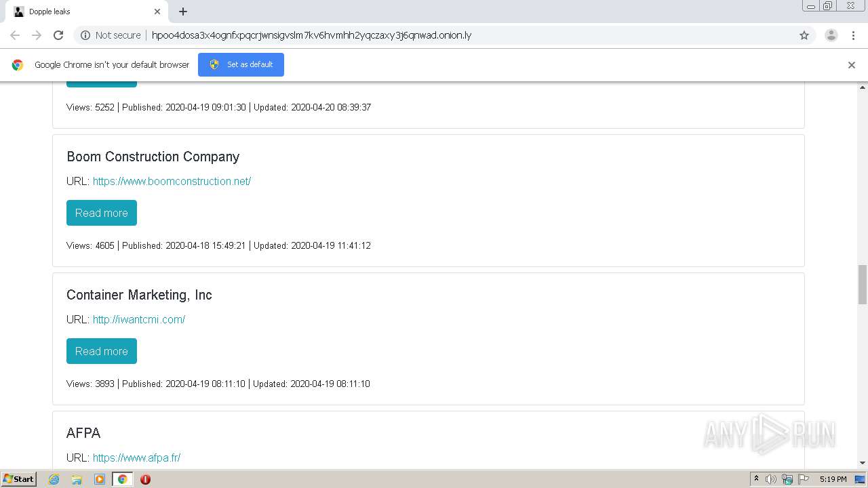
Task: Open Windows Explorer folder on taskbar
Action: 77,479
